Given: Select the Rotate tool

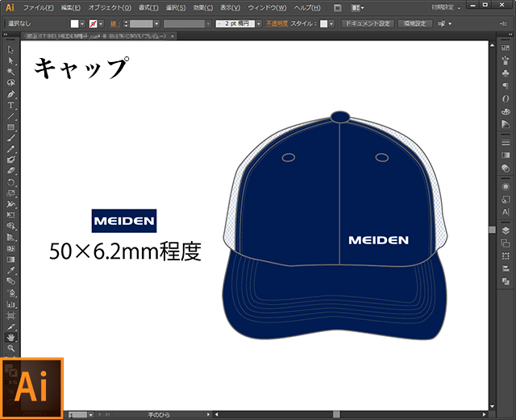Looking at the screenshot, I should click(10, 182).
